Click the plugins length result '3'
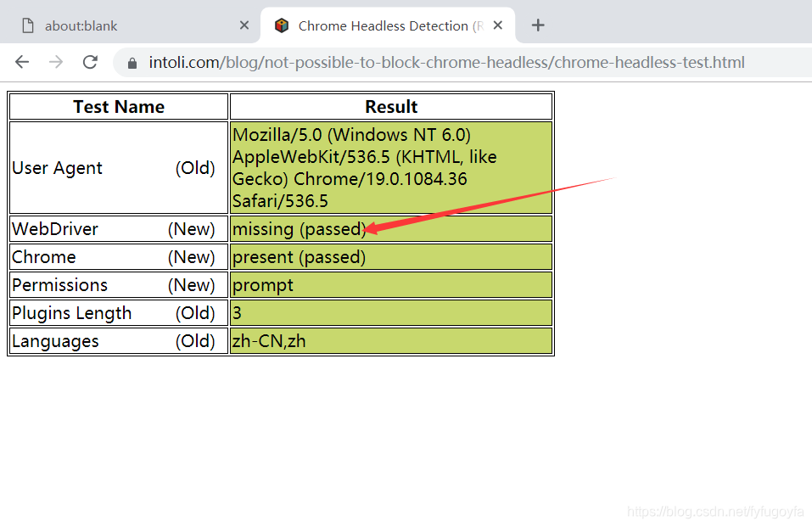This screenshot has height=527, width=812. coord(391,312)
